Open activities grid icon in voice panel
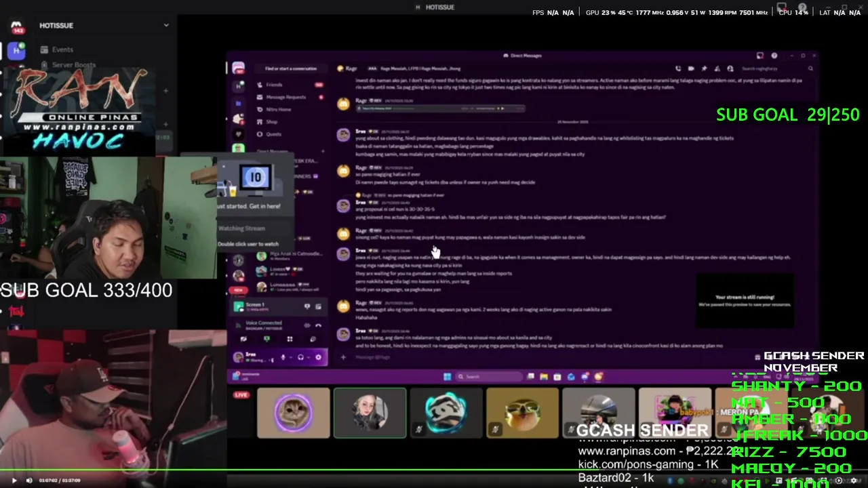This screenshot has height=488, width=868. coord(290,339)
